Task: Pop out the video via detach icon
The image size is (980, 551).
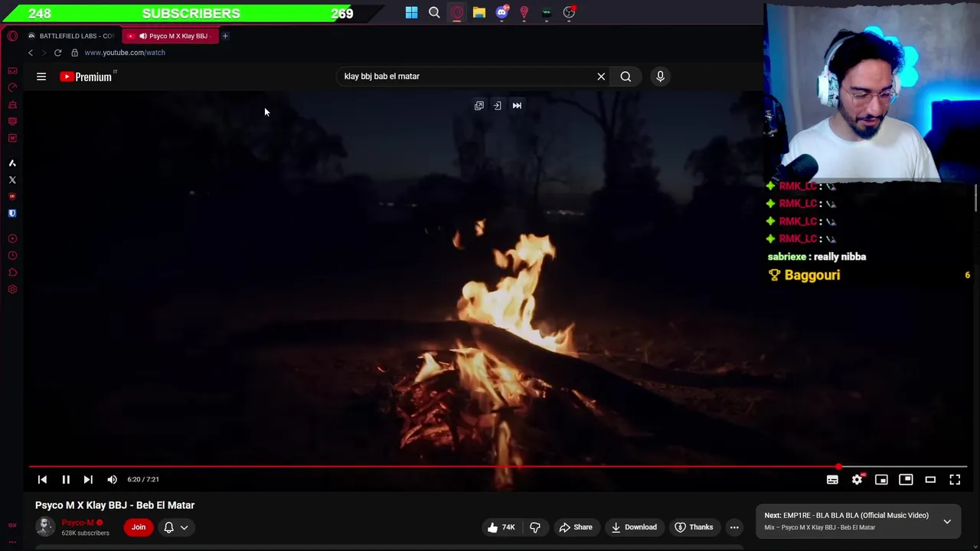Action: [x=479, y=106]
